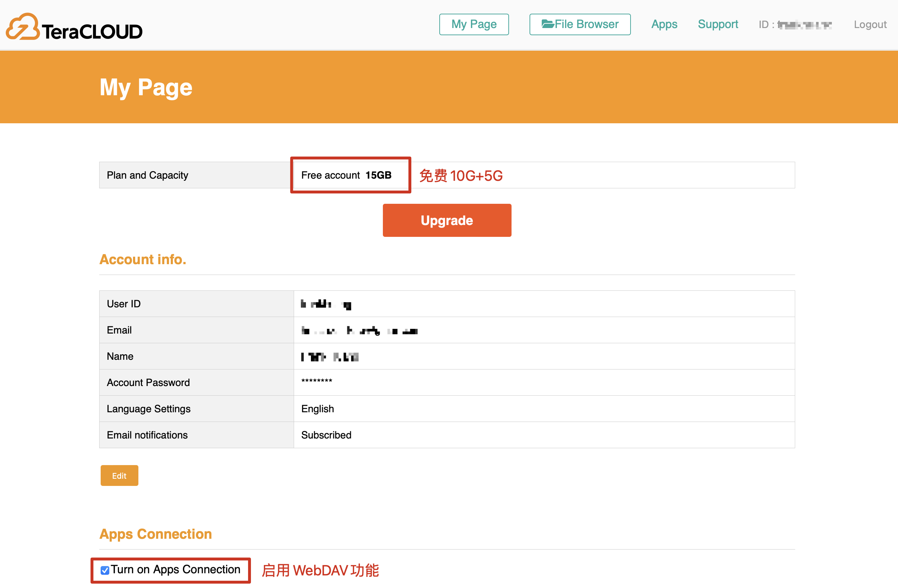Click the Upgrade button
Image resolution: width=898 pixels, height=588 pixels.
(x=447, y=220)
